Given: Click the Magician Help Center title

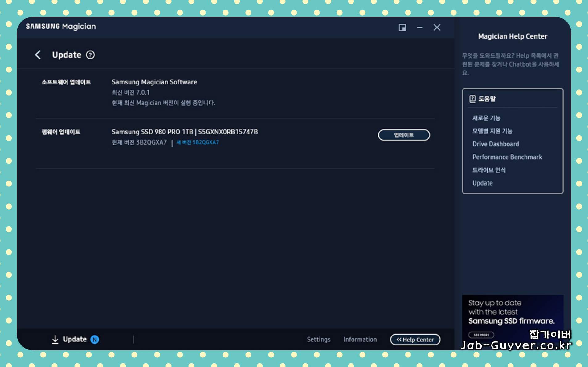Looking at the screenshot, I should (x=512, y=36).
